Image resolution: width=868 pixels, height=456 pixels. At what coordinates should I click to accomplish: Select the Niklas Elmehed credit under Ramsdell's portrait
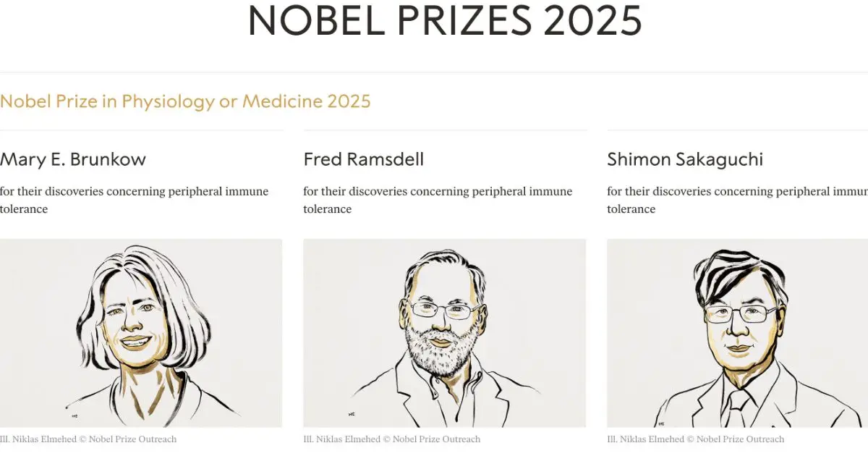tap(392, 439)
